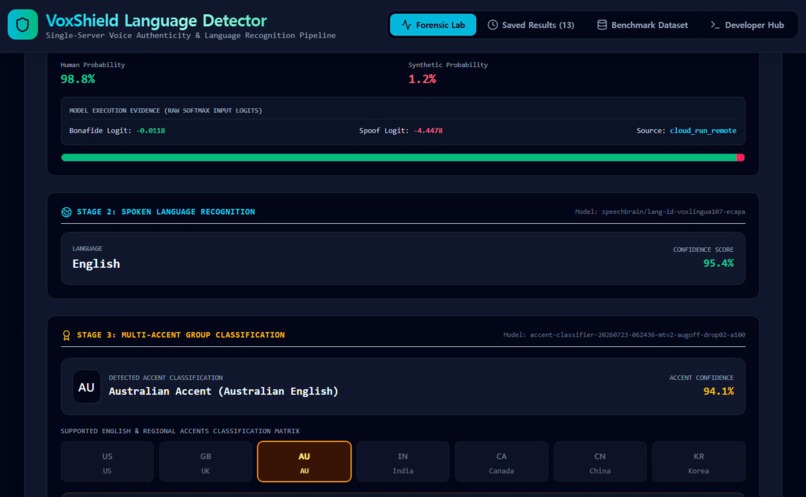Click the Forensic Lab pulse icon
Screen dimensions: 806x497
[406, 25]
